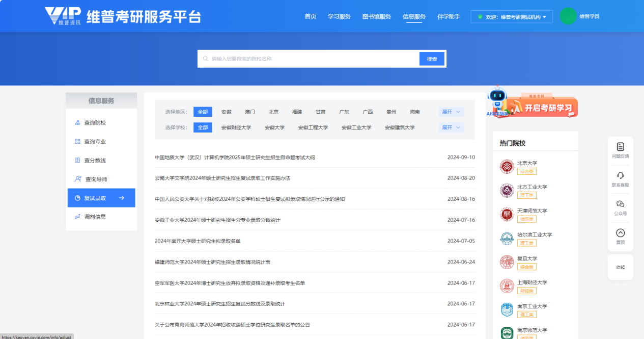Click the 公众号 WeChat icon

(620, 204)
